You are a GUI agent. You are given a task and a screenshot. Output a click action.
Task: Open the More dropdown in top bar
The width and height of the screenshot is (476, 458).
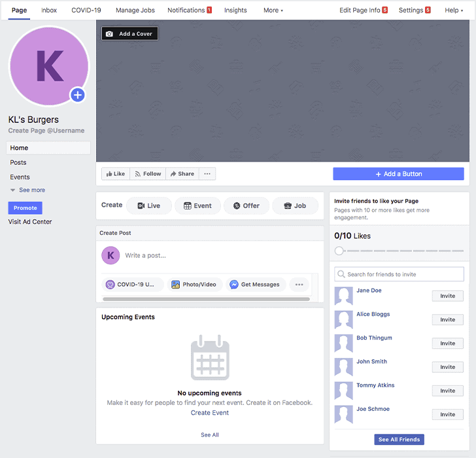click(273, 10)
